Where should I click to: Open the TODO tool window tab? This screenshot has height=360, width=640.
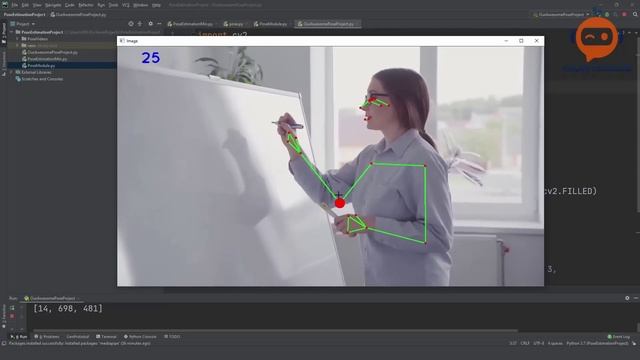(172, 337)
